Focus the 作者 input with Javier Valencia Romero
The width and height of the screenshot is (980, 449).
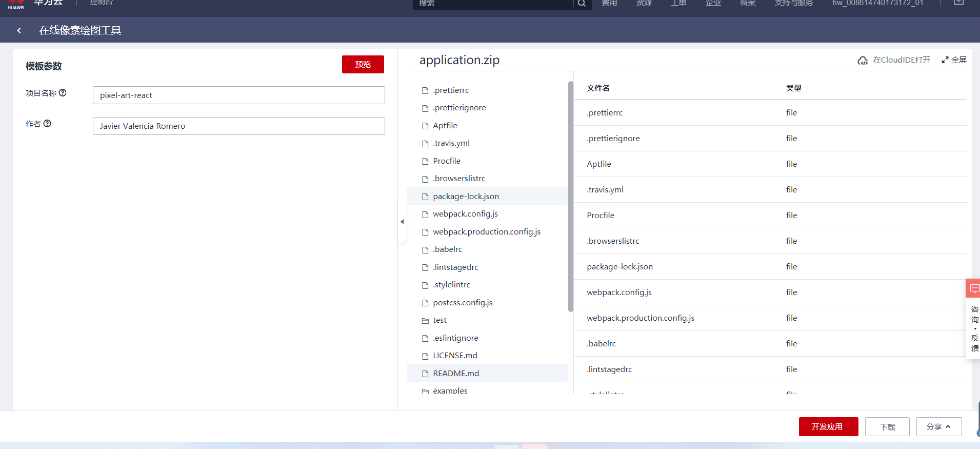point(238,126)
